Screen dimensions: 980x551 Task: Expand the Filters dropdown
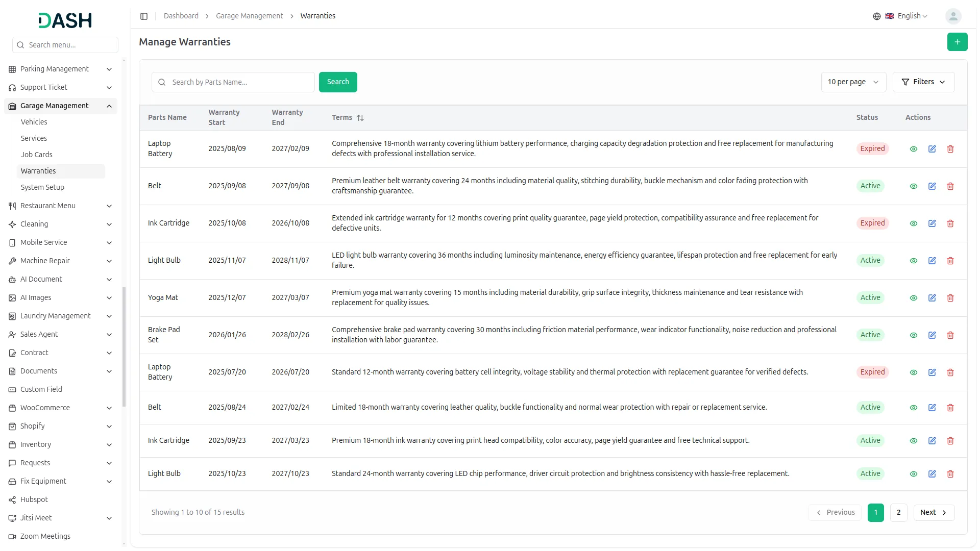point(923,82)
